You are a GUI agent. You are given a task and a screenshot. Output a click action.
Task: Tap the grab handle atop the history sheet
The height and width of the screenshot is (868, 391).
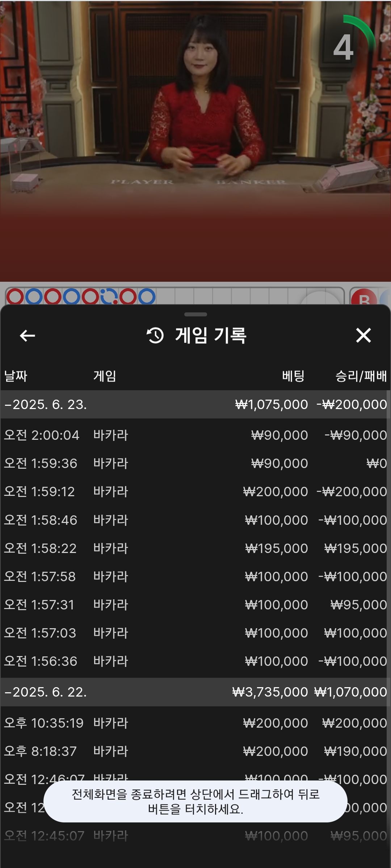(195, 314)
